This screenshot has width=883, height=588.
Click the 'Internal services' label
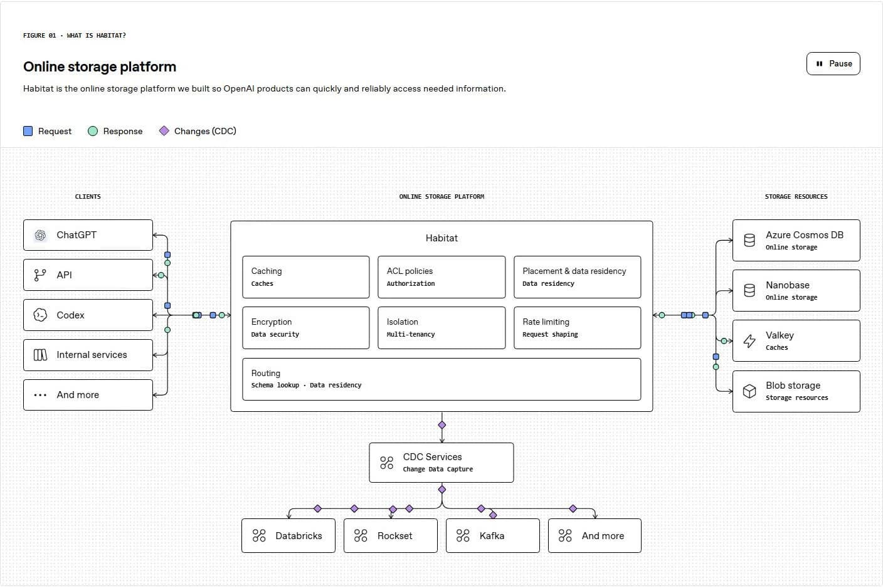[x=92, y=355]
